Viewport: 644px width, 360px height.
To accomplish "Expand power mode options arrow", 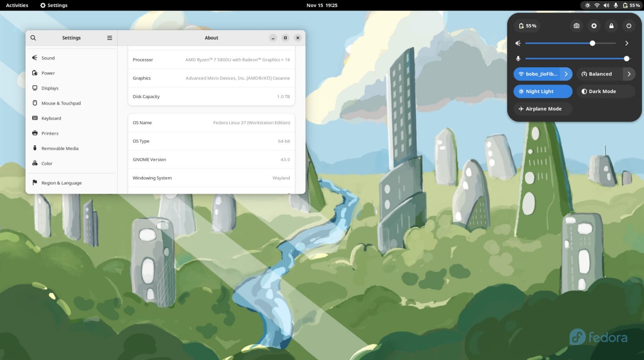I will (629, 74).
